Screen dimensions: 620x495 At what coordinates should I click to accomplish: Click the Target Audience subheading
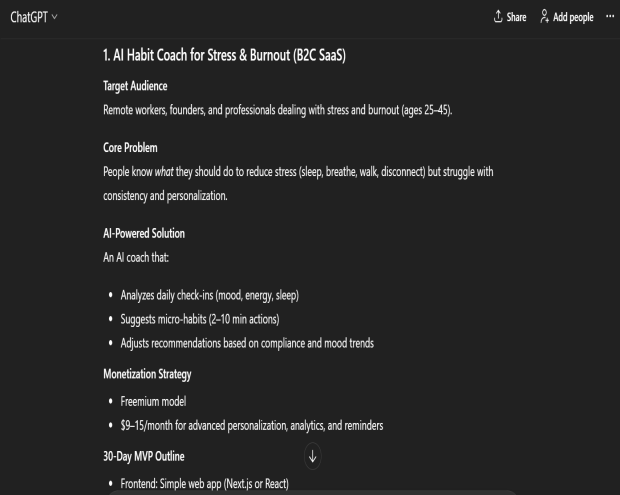pos(135,86)
